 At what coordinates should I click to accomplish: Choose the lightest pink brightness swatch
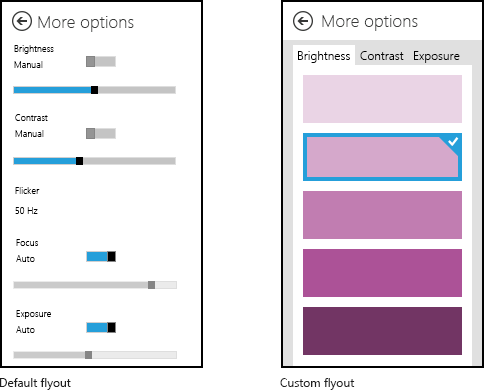[382, 99]
